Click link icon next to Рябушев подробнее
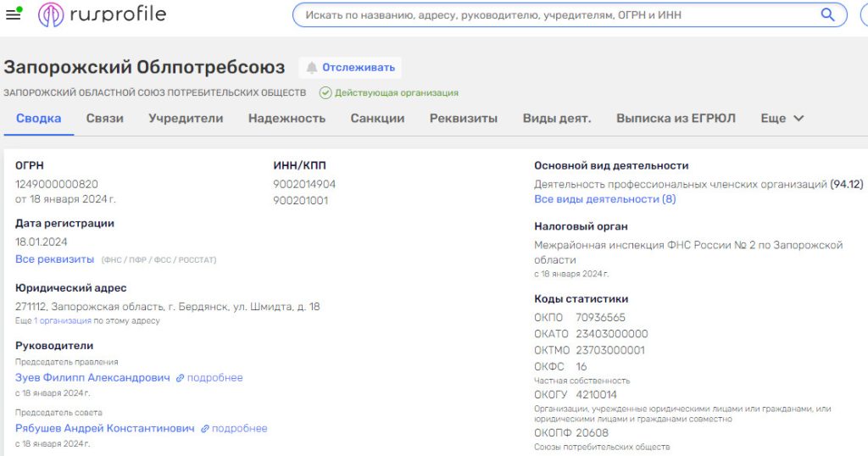 tap(205, 429)
